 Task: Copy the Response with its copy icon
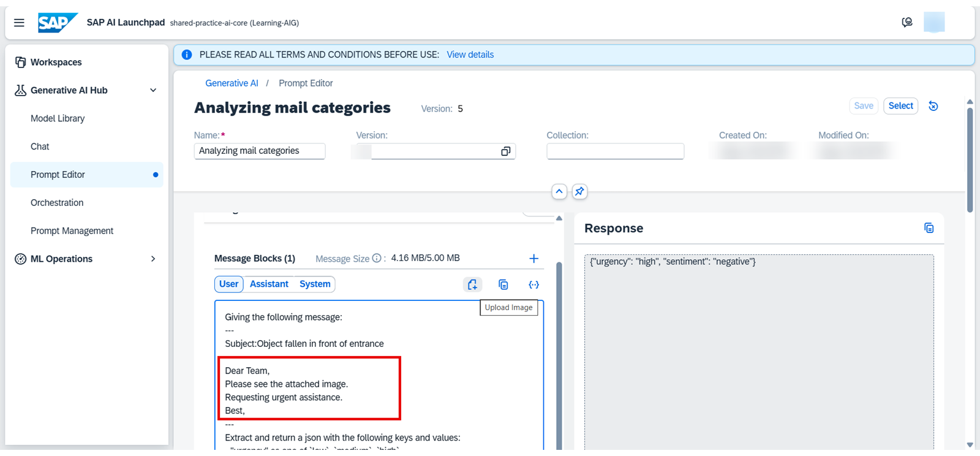(x=929, y=228)
